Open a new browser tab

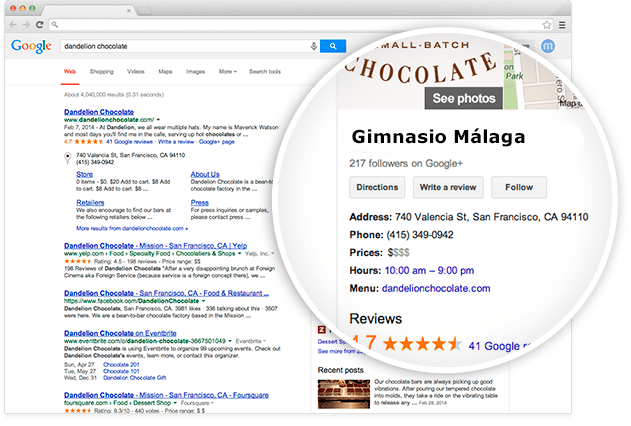coord(144,11)
